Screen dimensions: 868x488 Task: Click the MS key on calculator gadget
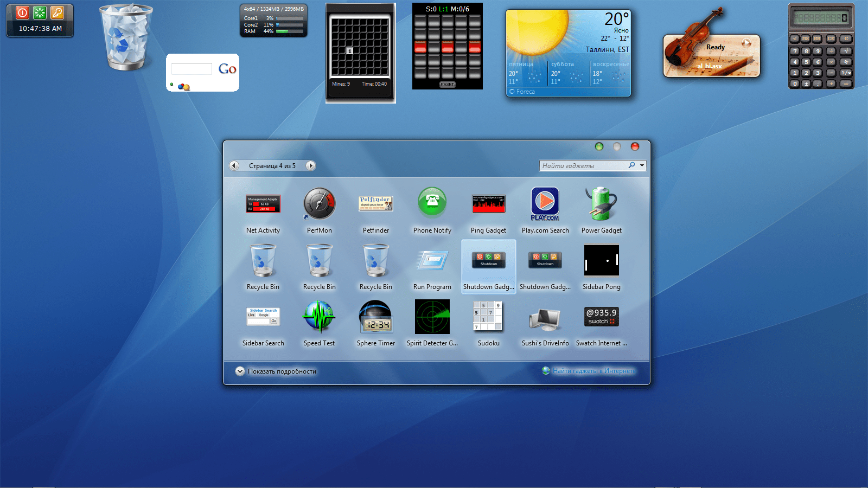point(806,38)
